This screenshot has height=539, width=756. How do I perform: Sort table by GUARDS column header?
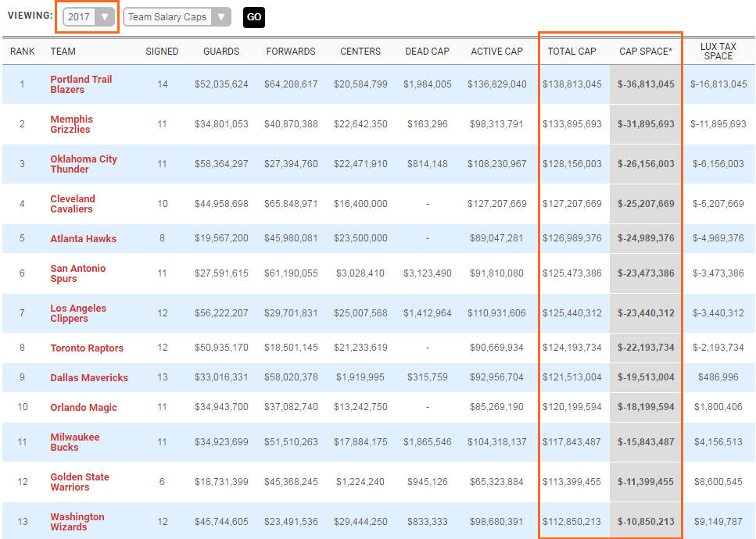[x=221, y=52]
